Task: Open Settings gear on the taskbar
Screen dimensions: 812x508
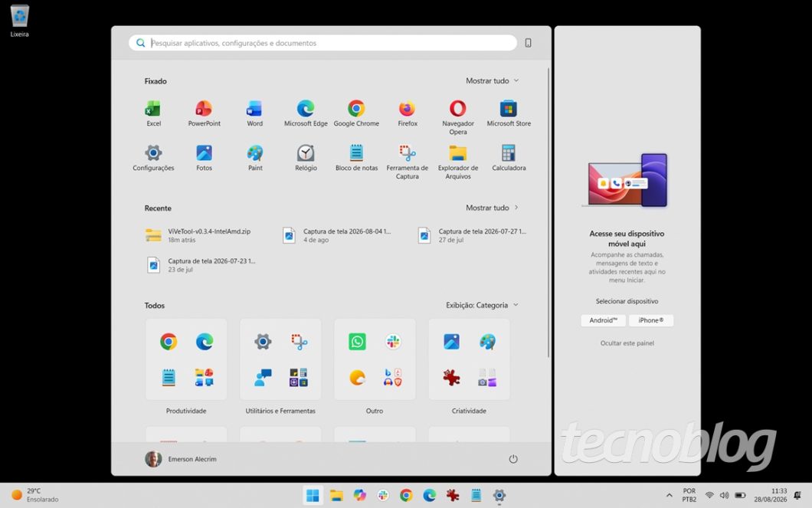Action: 499,496
